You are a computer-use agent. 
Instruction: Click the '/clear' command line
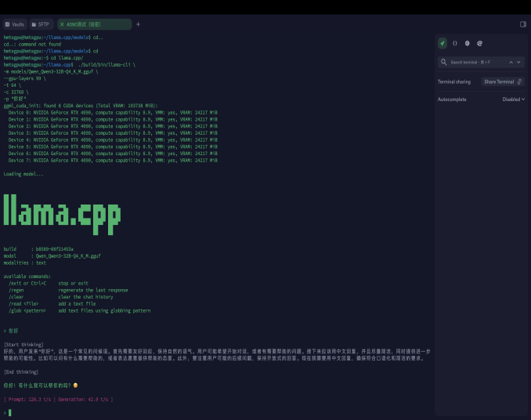tap(61, 297)
